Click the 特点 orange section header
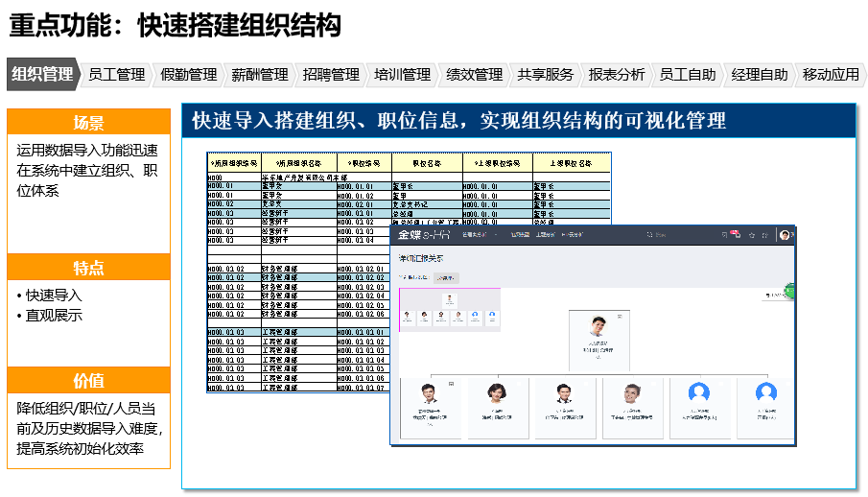 tap(88, 268)
